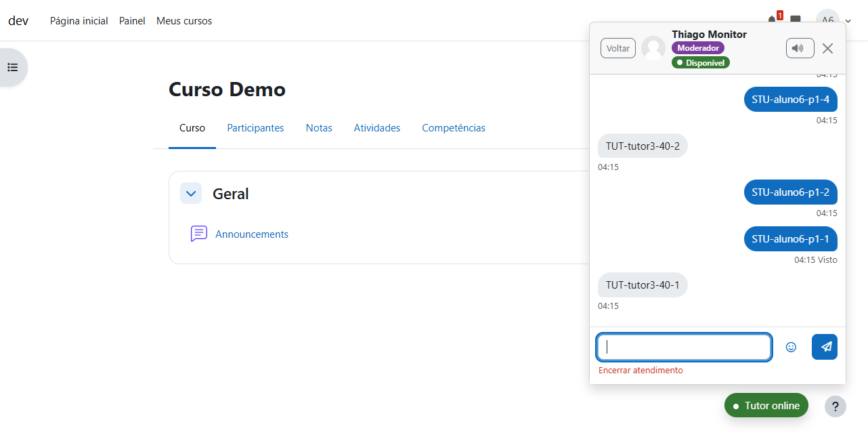Viewport: 868px width, 439px height.
Task: Open the help question mark button
Action: point(836,406)
